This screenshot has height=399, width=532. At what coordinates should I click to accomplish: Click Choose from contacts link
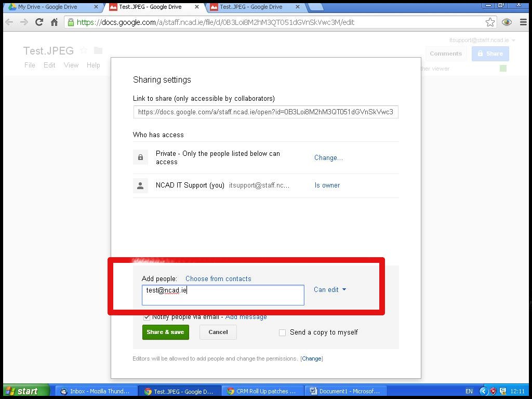click(x=218, y=279)
